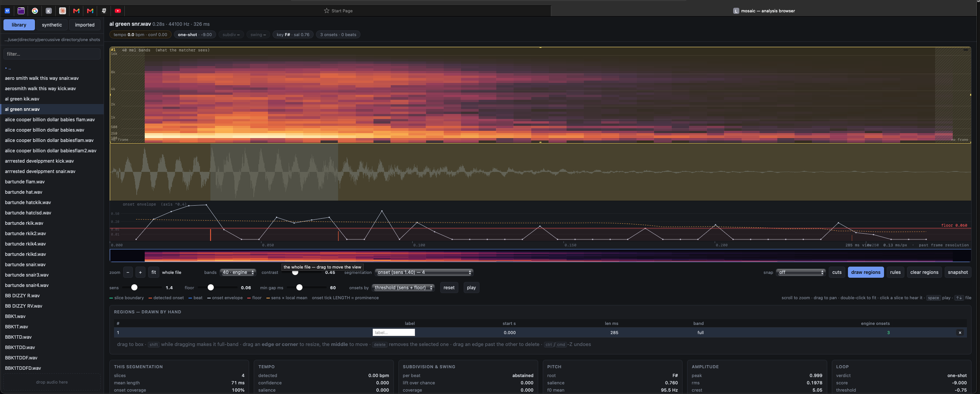Open the white robot figure pinned tab

tap(104, 11)
